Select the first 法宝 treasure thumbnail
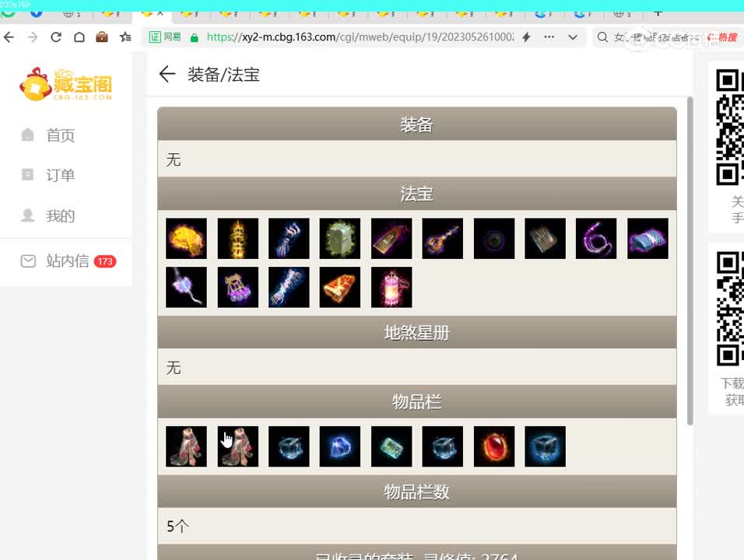The height and width of the screenshot is (560, 744). [x=185, y=238]
